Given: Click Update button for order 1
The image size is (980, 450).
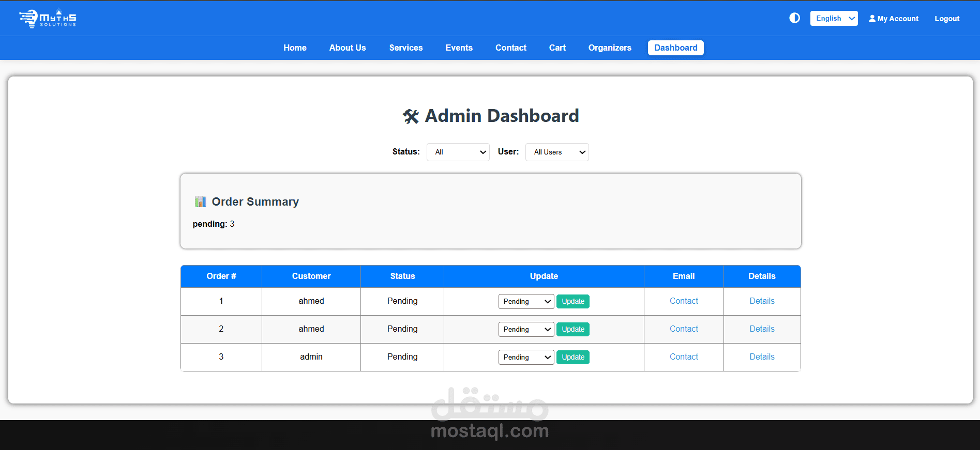Looking at the screenshot, I should point(573,301).
